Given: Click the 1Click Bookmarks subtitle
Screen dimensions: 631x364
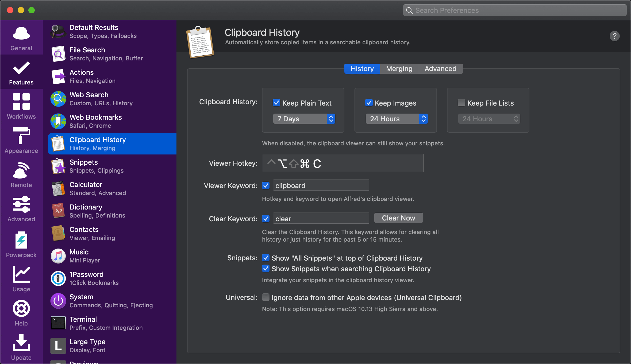Looking at the screenshot, I should pos(94,283).
